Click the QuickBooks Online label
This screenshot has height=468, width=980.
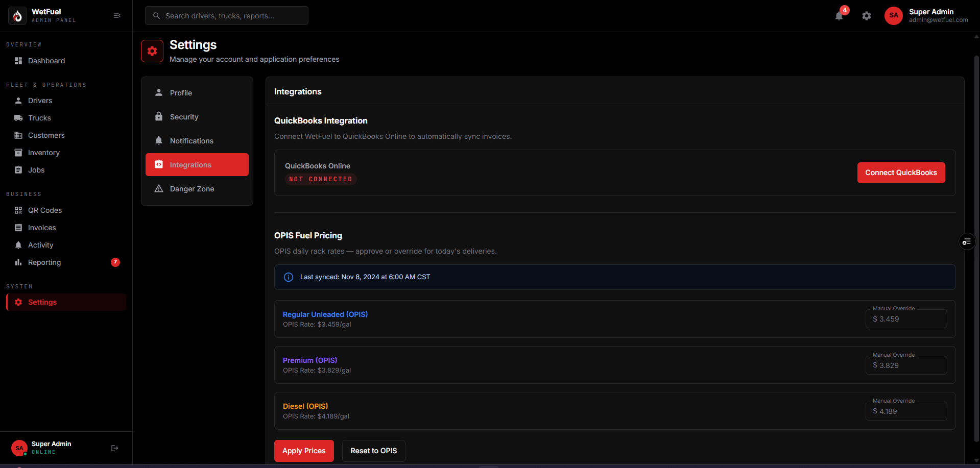[318, 166]
